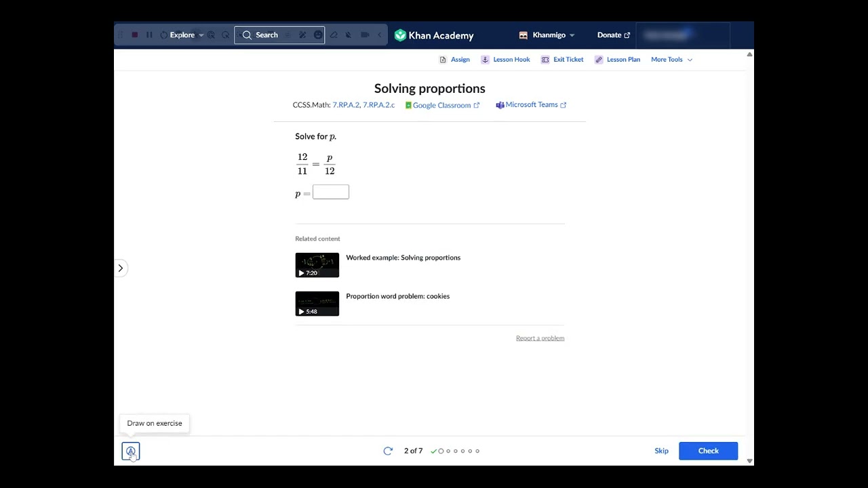The image size is (868, 488).
Task: Open the emoji reaction smiley icon
Action: pyautogui.click(x=317, y=35)
